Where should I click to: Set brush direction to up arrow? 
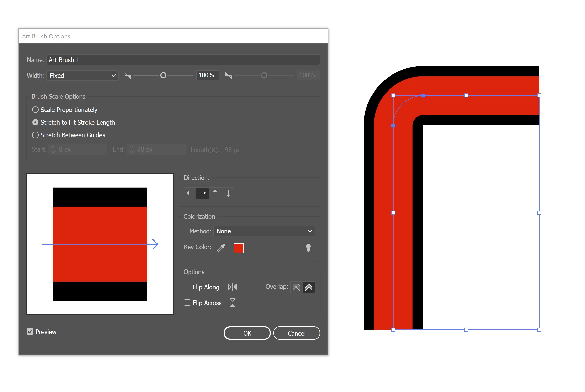(215, 193)
